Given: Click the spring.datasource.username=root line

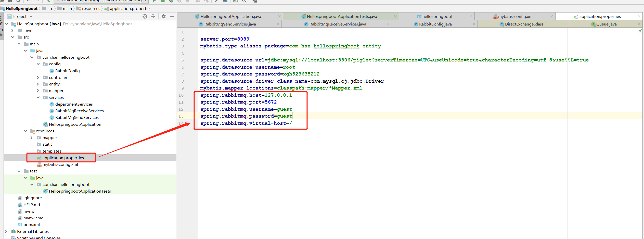Looking at the screenshot, I should tap(248, 67).
